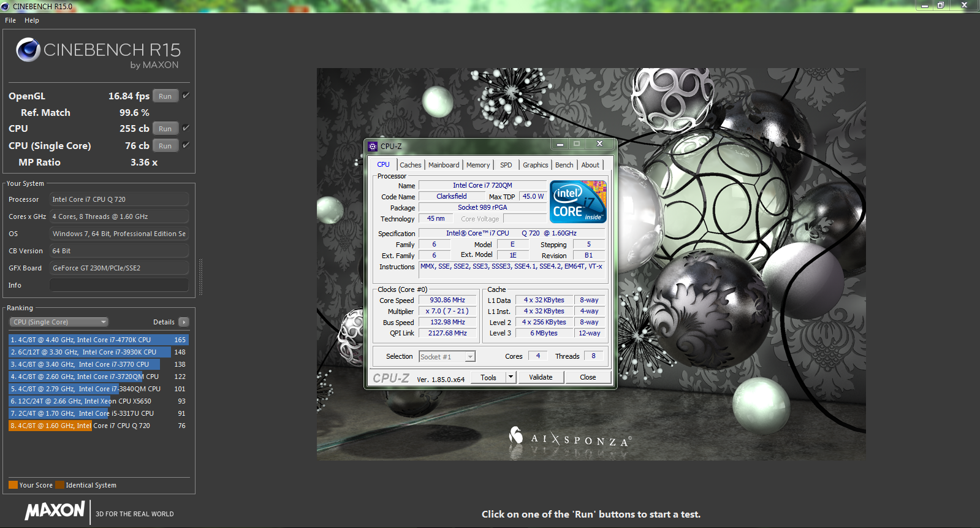Switch to the About tab in CPU-Z
Screen dimensions: 980x528
(x=590, y=165)
